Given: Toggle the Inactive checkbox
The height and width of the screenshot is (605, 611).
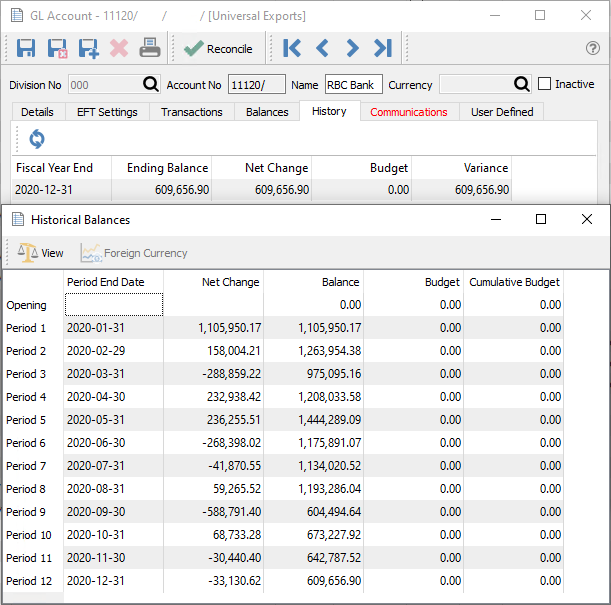Looking at the screenshot, I should 545,85.
